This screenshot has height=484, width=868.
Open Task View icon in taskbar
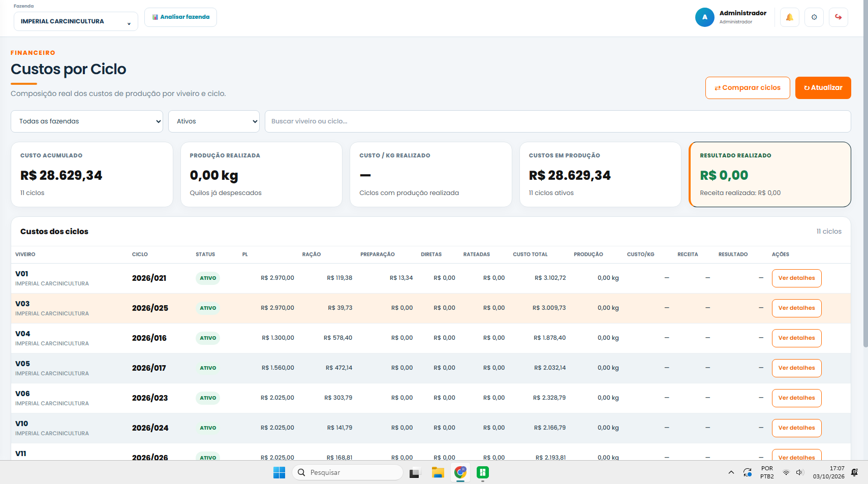pyautogui.click(x=416, y=472)
